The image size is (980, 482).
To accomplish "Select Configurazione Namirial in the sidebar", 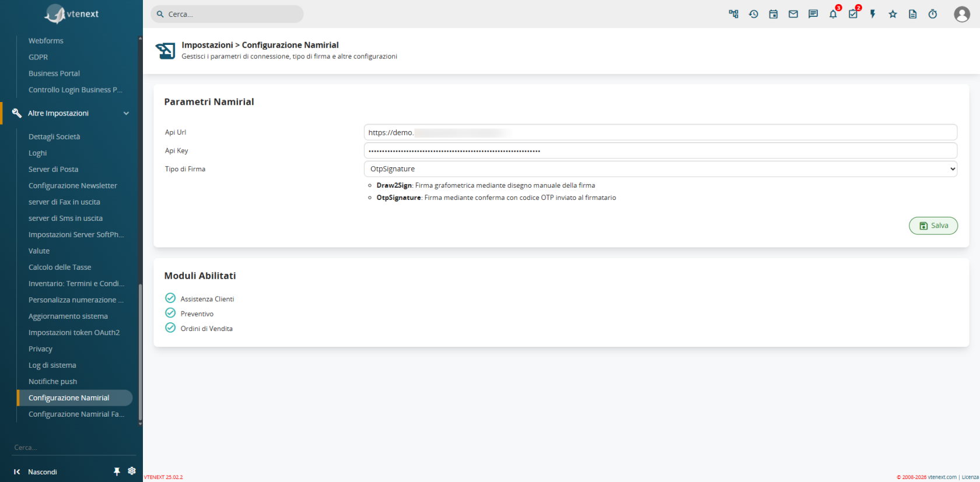I will 75,398.
